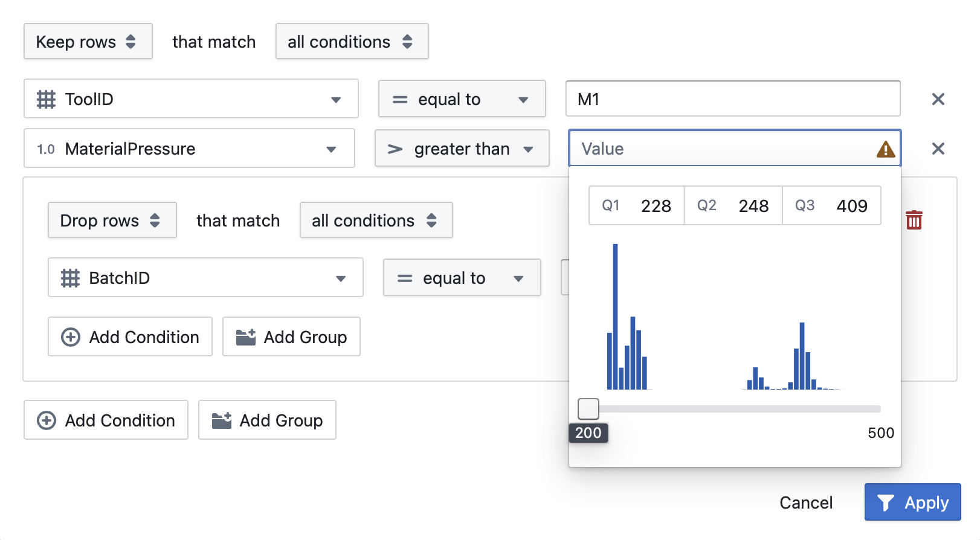The height and width of the screenshot is (540, 980).
Task: Remove the ToolID condition with its X
Action: coord(938,99)
